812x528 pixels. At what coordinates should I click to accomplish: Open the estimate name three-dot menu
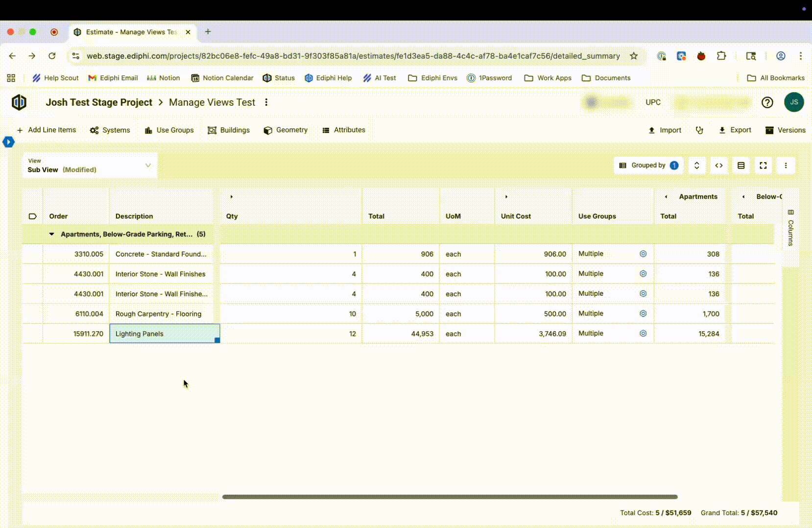pos(266,102)
